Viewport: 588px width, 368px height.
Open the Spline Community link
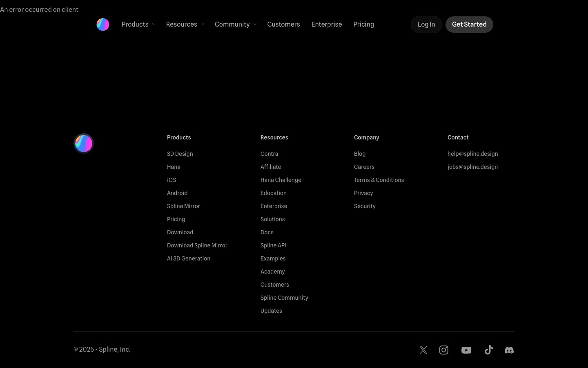point(285,298)
